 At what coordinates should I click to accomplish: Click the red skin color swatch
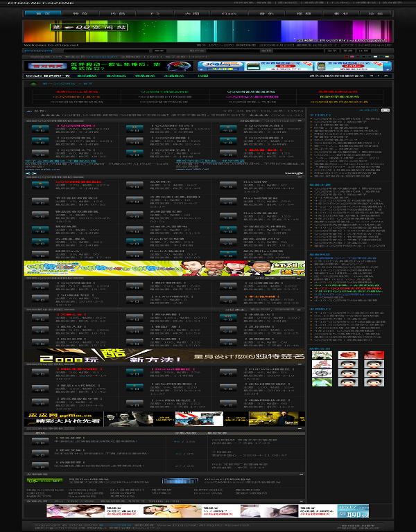[347, 57]
